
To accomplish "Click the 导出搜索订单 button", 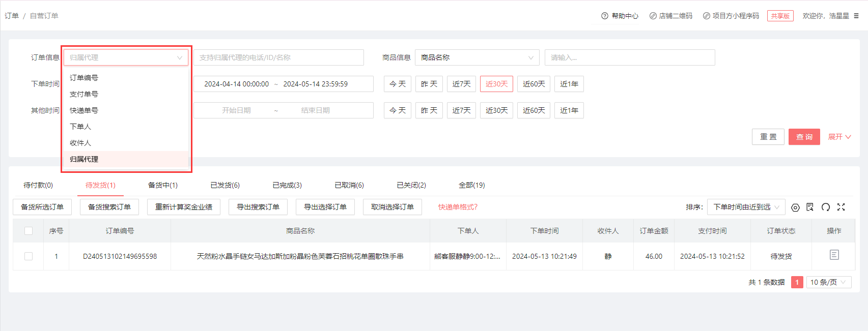I will 258,207.
